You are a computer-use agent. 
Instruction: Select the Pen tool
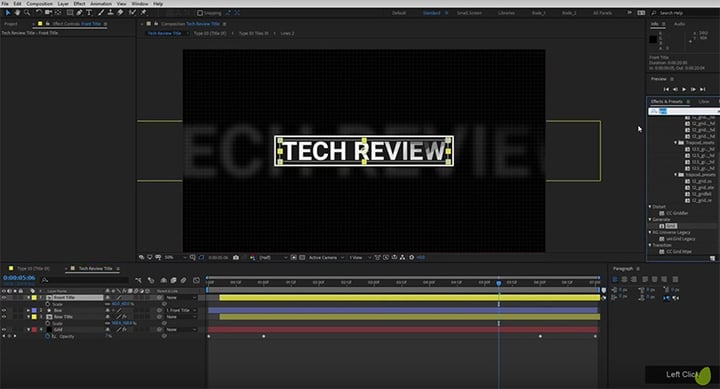(79, 12)
